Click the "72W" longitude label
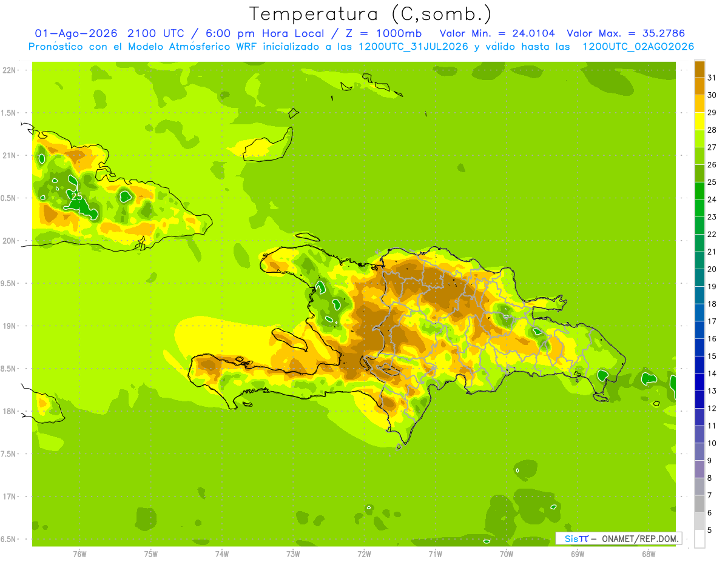Viewport: 728px width, 562px height. [364, 554]
